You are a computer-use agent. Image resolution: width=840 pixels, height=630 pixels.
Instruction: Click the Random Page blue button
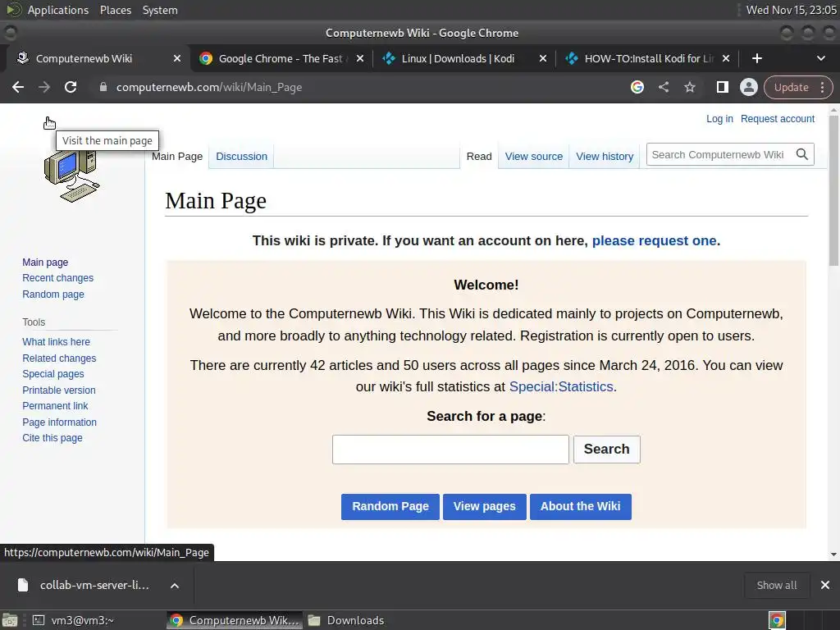point(390,507)
